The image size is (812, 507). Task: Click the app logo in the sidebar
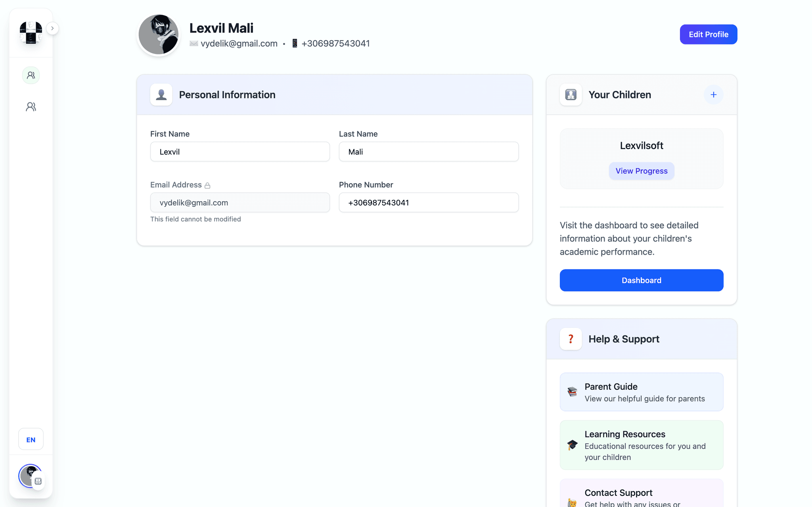point(31,33)
